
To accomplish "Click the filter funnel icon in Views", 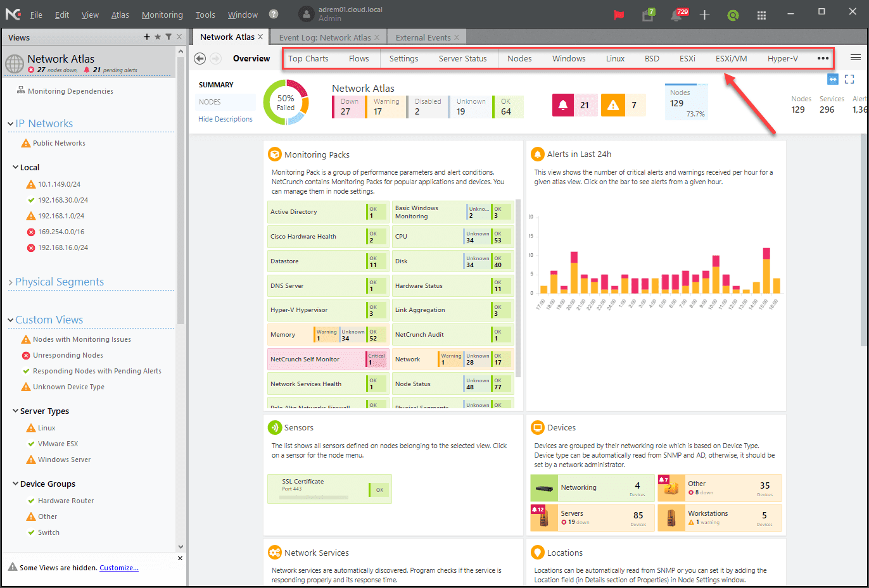I will point(168,37).
